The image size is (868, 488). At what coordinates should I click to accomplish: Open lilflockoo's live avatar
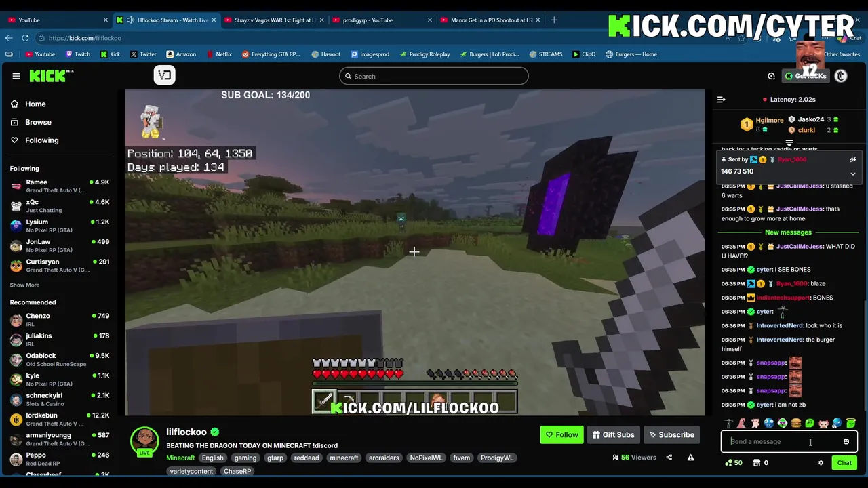point(144,442)
